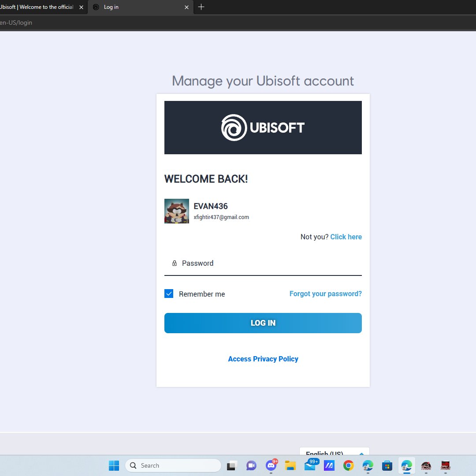Open the last GPU Tweak taskbar icon
Image resolution: width=476 pixels, height=476 pixels.
[x=445, y=465]
